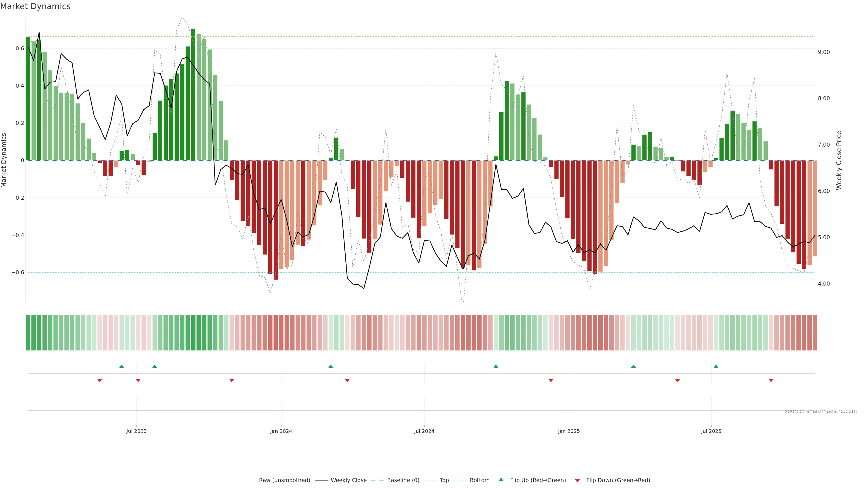Click the Jan 2024 x-axis label
Image resolution: width=868 pixels, height=488 pixels.
click(281, 431)
